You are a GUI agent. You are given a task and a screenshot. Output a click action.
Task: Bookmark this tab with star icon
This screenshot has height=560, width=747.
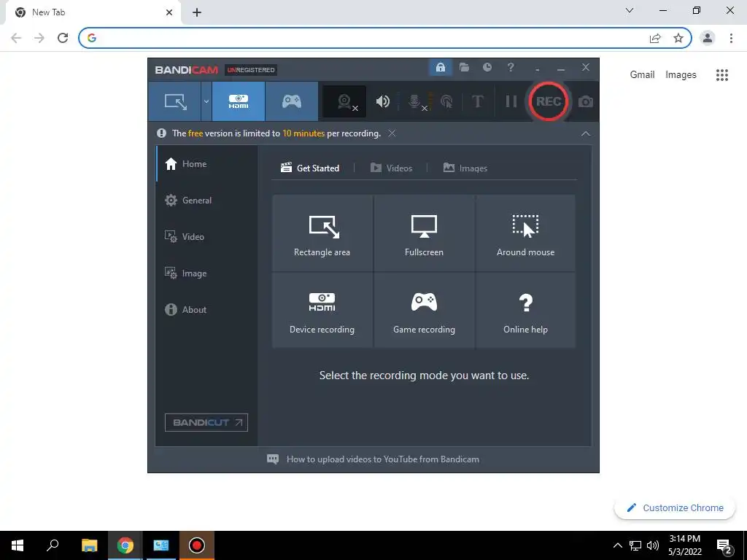678,38
